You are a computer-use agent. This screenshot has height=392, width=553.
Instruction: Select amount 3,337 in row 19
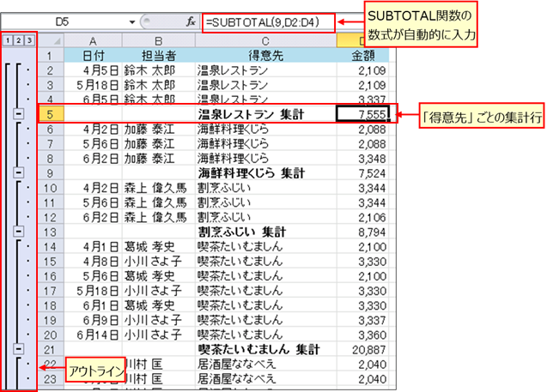click(x=362, y=320)
